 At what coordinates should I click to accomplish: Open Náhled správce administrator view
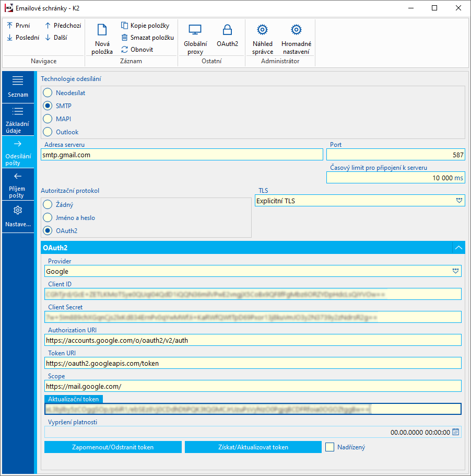point(263,30)
